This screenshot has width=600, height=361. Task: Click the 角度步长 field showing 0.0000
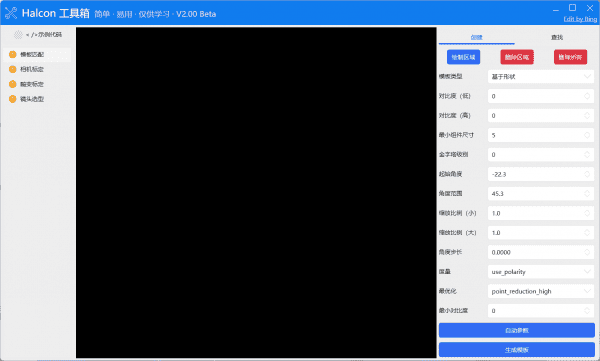coord(541,252)
